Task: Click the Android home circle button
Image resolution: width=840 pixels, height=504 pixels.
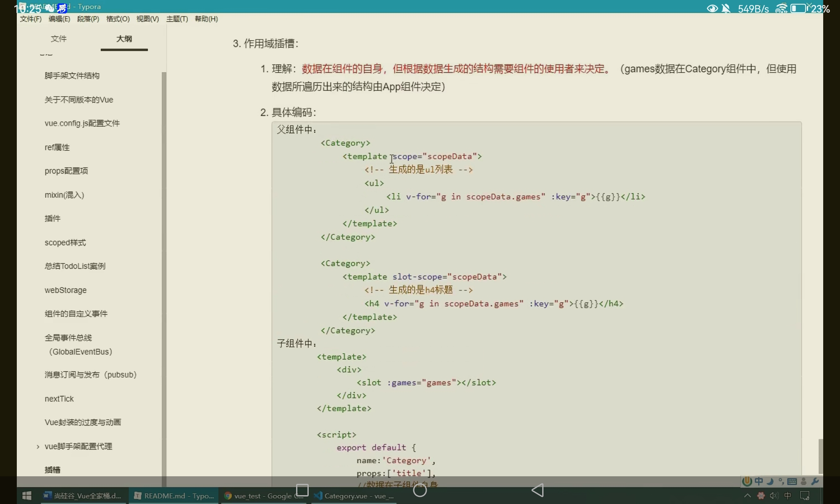Action: pos(420,490)
